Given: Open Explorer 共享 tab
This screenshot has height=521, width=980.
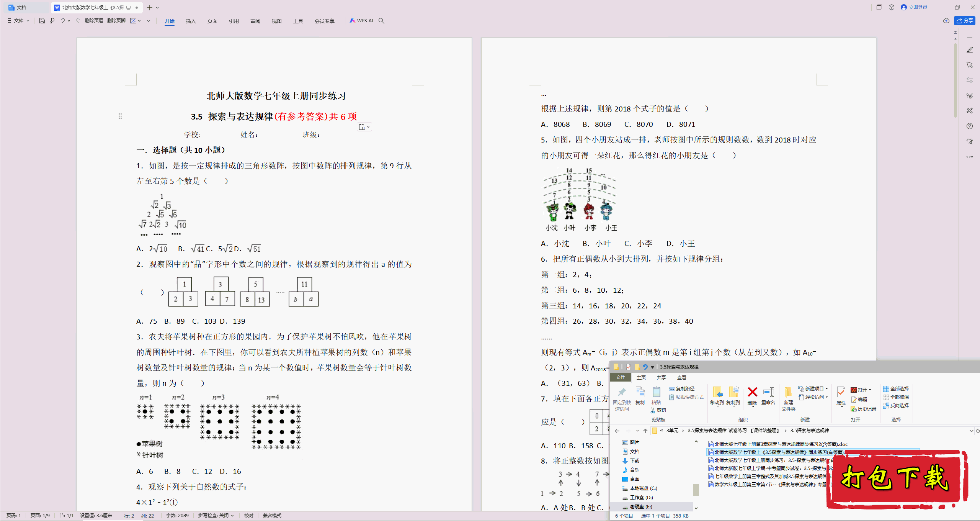Looking at the screenshot, I should pos(661,377).
